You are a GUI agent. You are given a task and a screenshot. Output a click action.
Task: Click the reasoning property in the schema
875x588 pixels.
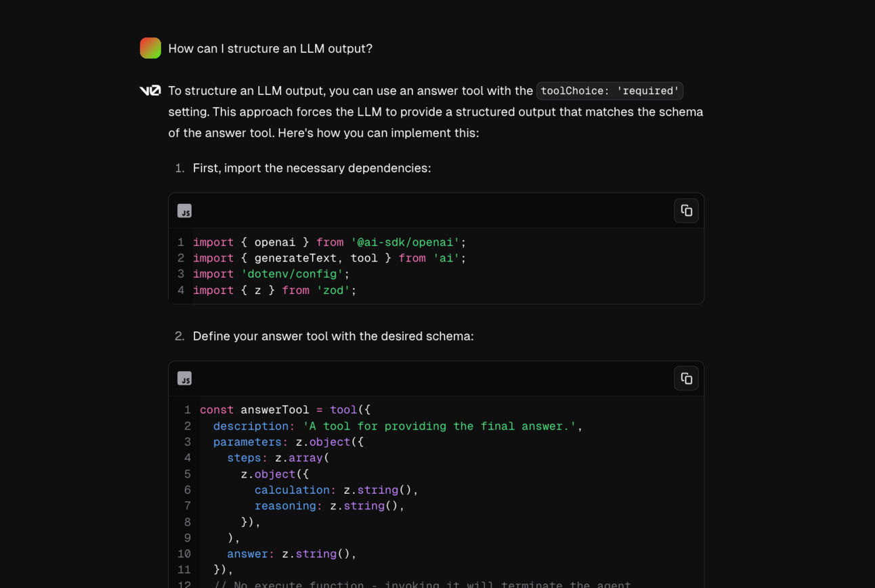tap(285, 506)
